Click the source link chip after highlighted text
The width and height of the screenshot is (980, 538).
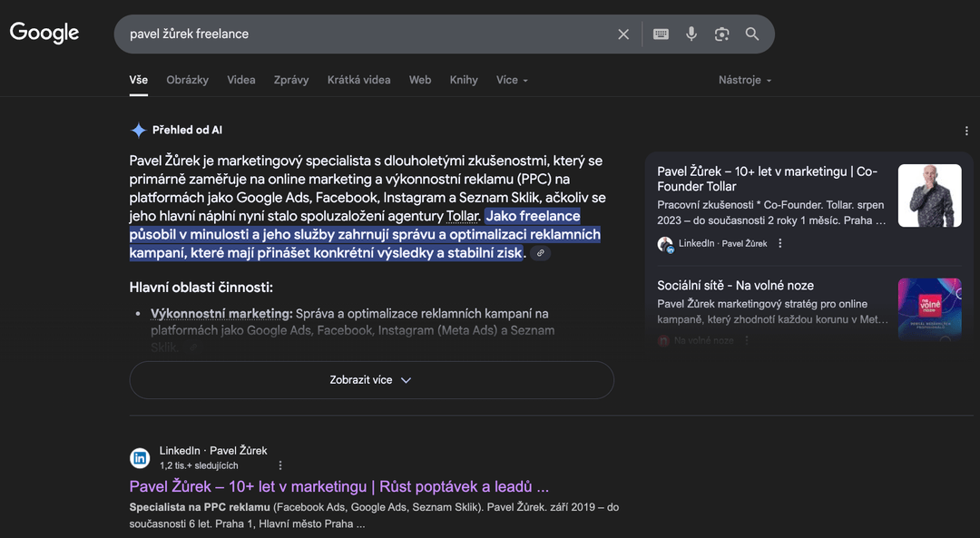[x=541, y=253]
